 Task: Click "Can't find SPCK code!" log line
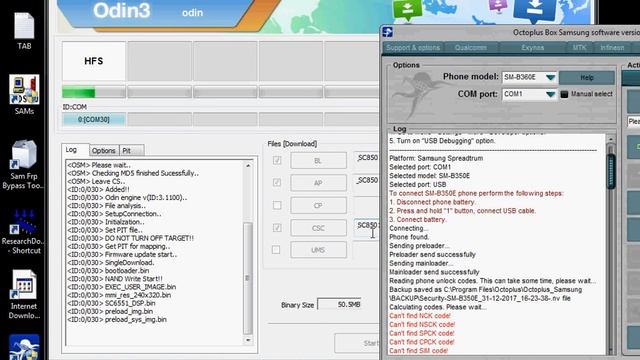pyautogui.click(x=422, y=333)
